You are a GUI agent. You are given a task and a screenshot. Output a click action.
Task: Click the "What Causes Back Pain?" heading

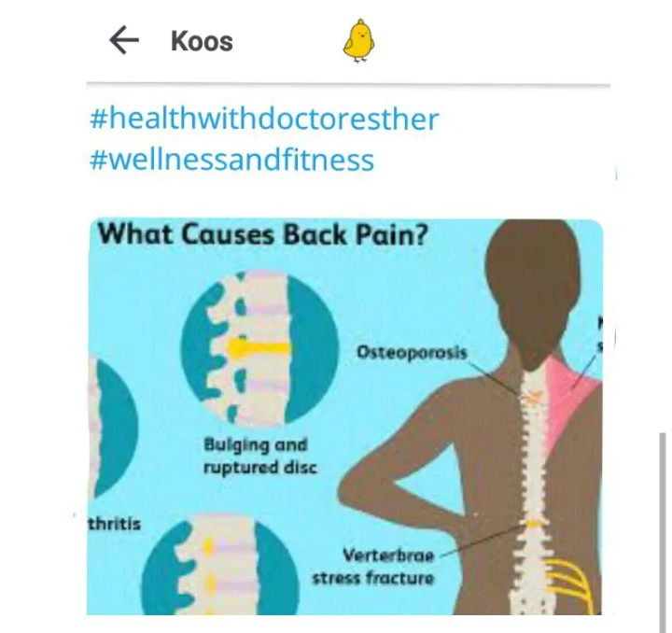coord(263,235)
